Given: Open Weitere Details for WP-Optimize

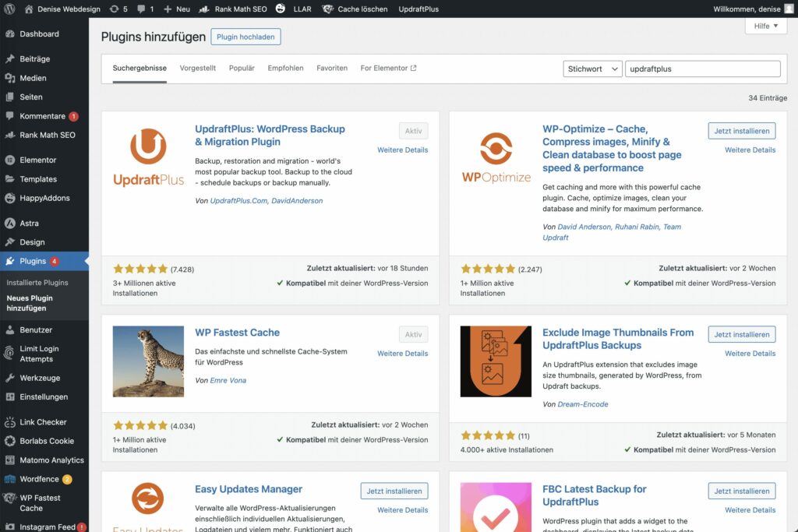Looking at the screenshot, I should [x=750, y=150].
